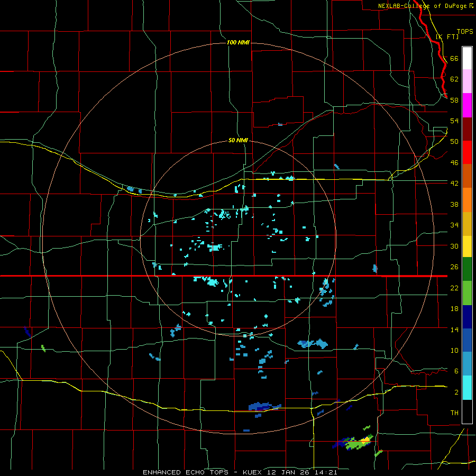Click the legend value 22
Image resolution: width=476 pixels, height=476 pixels.
pyautogui.click(x=454, y=288)
